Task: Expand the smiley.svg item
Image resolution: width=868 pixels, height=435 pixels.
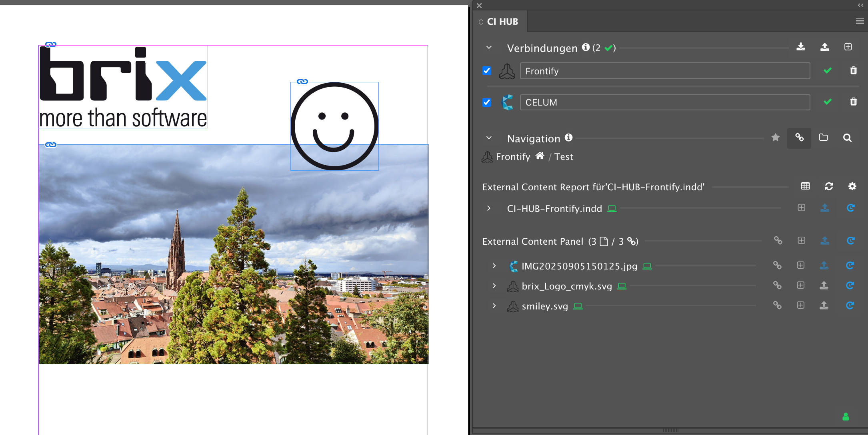Action: [494, 306]
